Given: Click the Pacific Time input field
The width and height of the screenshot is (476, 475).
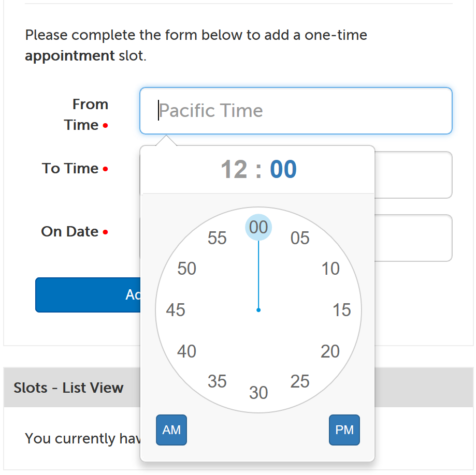Looking at the screenshot, I should tap(296, 111).
